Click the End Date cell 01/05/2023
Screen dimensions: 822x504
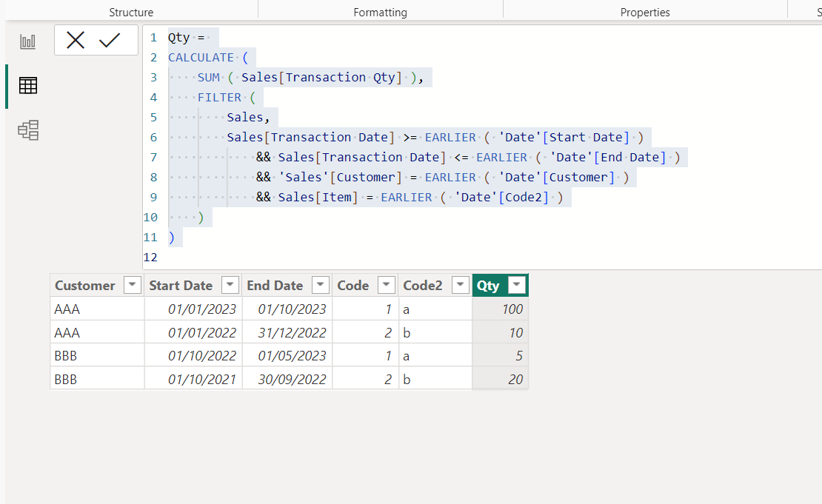[x=287, y=356]
